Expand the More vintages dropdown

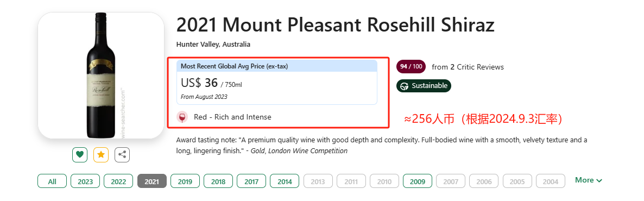[589, 180]
